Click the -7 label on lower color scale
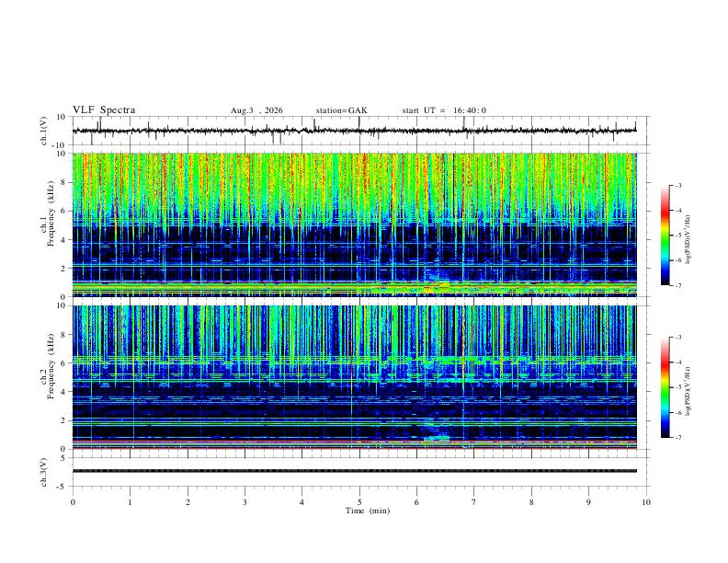The width and height of the screenshot is (728, 563). (x=677, y=438)
